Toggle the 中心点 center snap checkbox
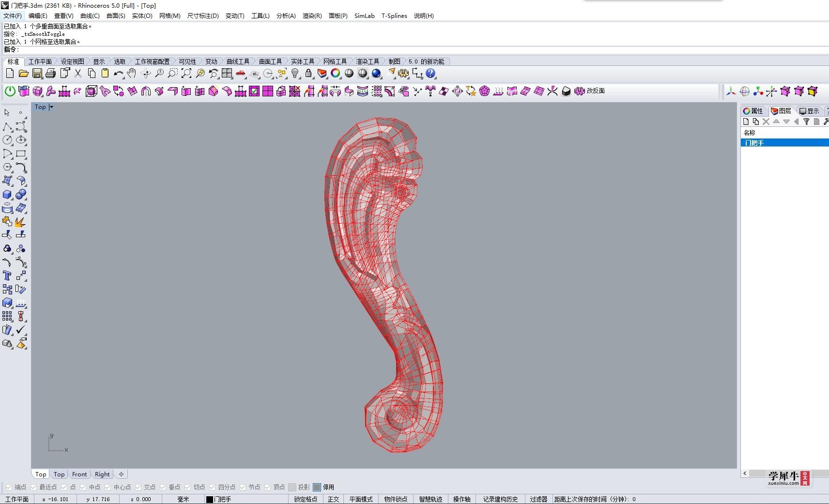 point(107,487)
